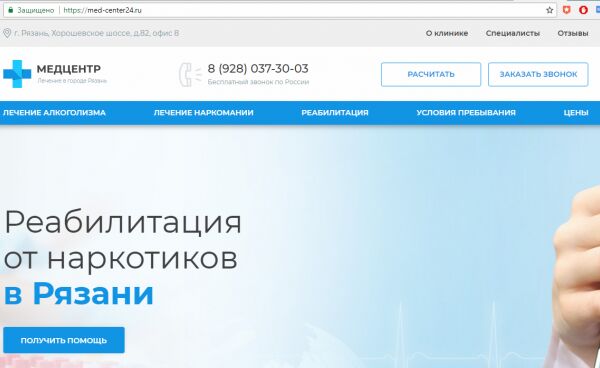
Task: Open the ЦЕНЫ menu item
Action: [x=576, y=113]
